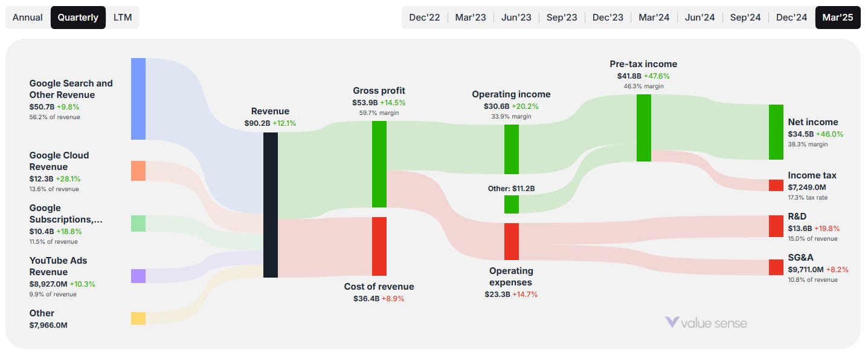Click the "$90.2B" total revenue value
The height and width of the screenshot is (355, 868).
pyautogui.click(x=257, y=123)
